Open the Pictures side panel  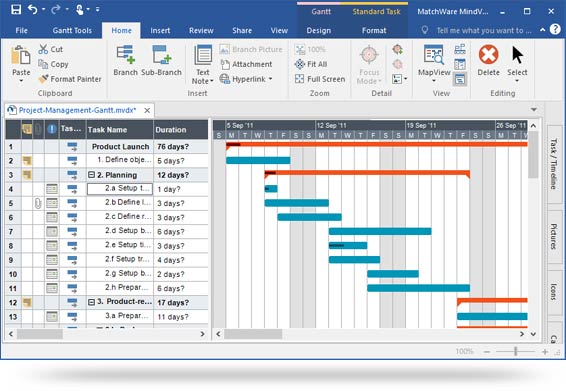point(554,236)
